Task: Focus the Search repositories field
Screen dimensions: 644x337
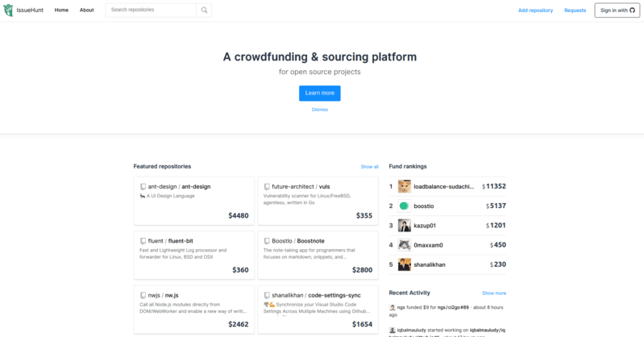Action: [152, 10]
